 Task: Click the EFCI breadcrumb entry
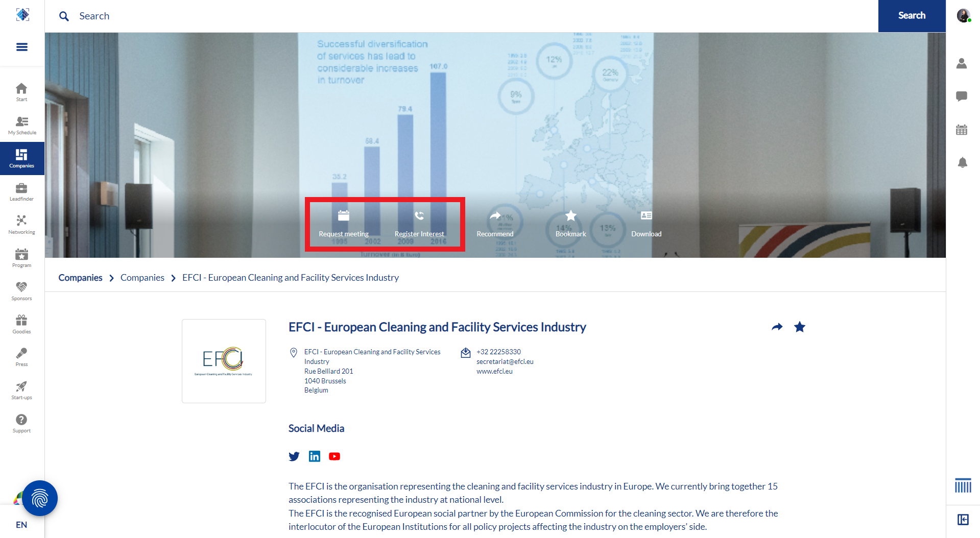pos(291,278)
